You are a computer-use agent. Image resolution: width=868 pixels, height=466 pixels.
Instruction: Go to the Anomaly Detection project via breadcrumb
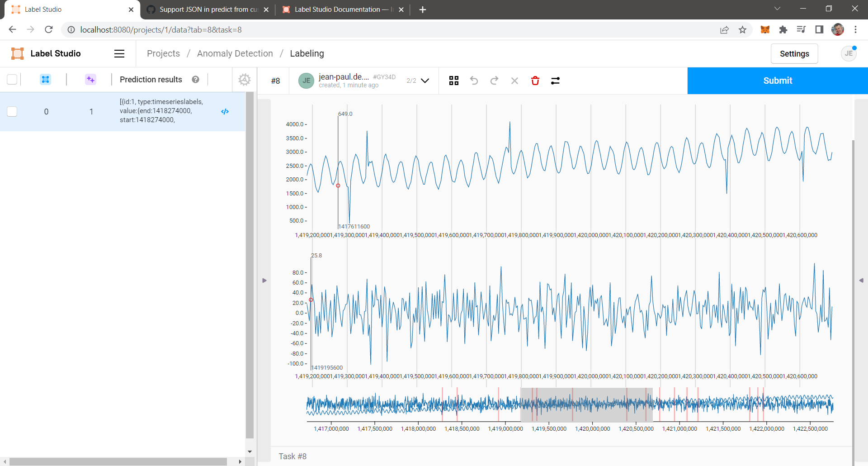click(235, 53)
